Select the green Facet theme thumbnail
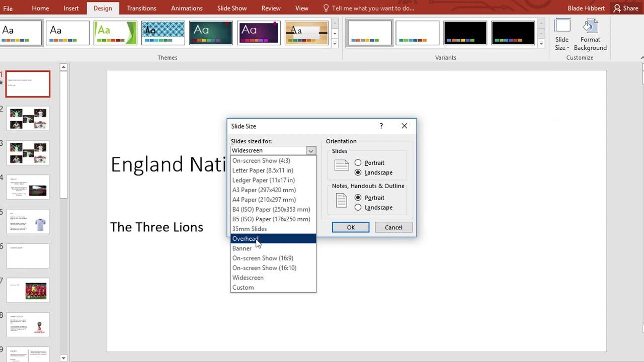The height and width of the screenshot is (362, 644). point(115,32)
